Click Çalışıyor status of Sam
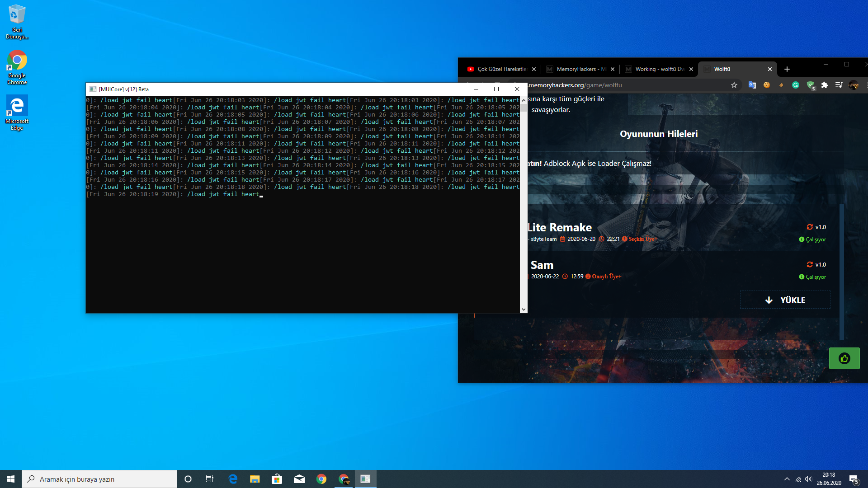Screen dimensions: 868x488 (812, 277)
